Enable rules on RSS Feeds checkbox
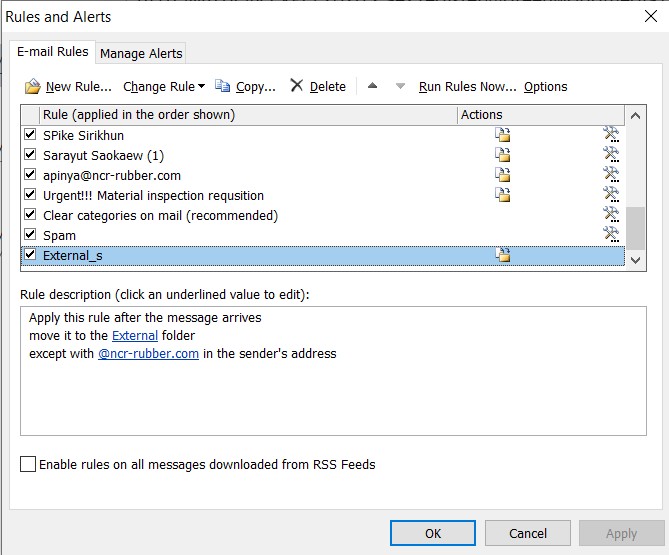This screenshot has height=555, width=669. click(x=28, y=464)
